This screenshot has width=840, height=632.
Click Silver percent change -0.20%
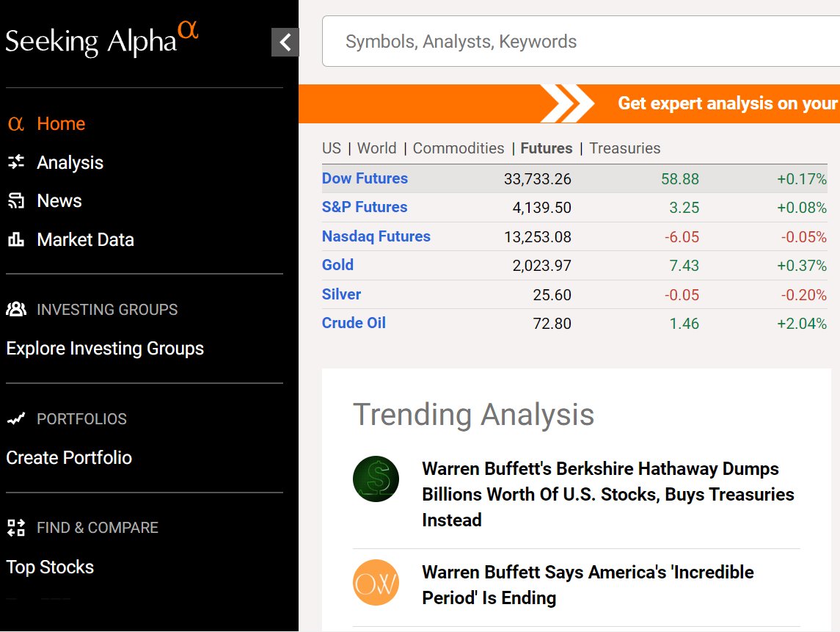(x=803, y=295)
